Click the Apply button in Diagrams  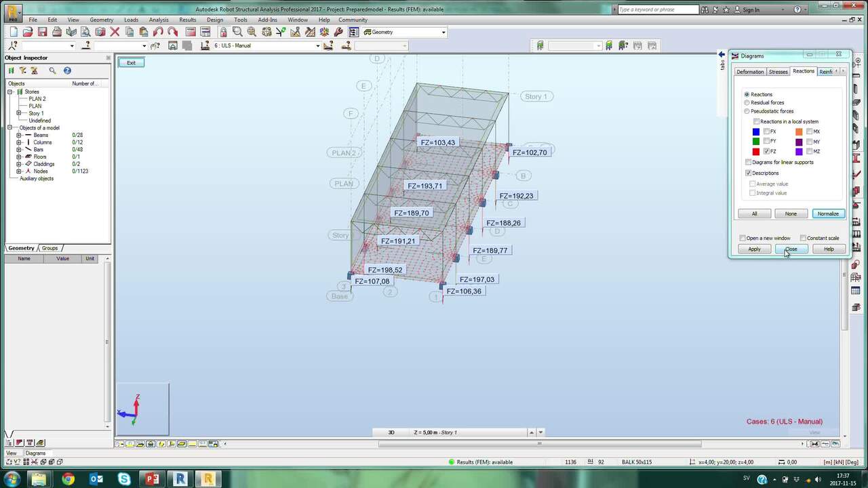pyautogui.click(x=754, y=249)
